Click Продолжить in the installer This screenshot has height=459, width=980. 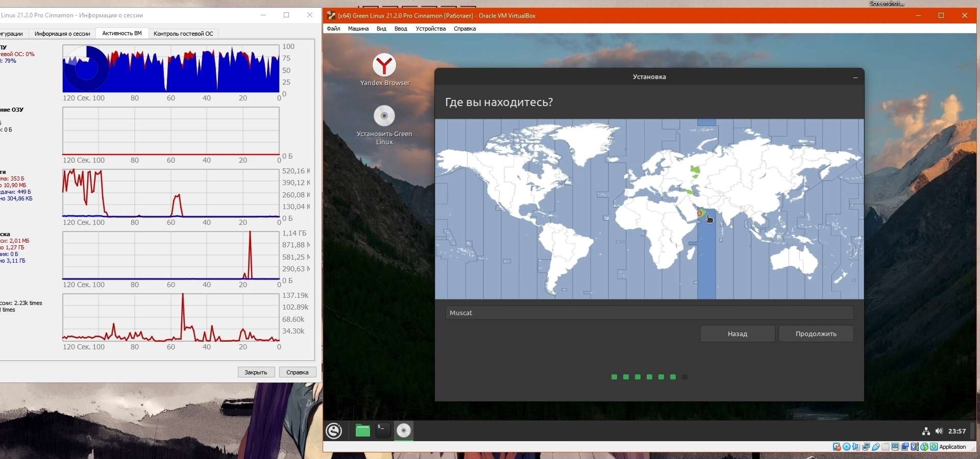coord(816,334)
